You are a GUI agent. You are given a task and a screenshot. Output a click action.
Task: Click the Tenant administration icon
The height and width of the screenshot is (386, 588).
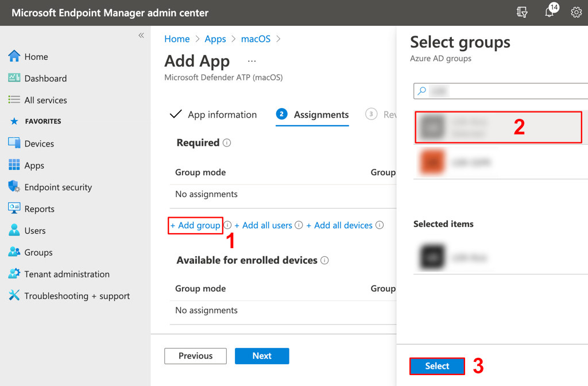[x=14, y=273]
